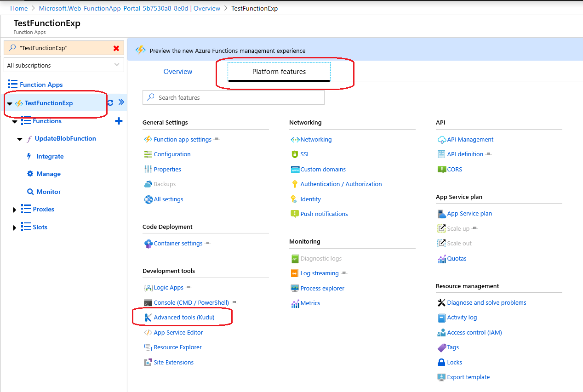Click the Locks padlock icon

[441, 363]
